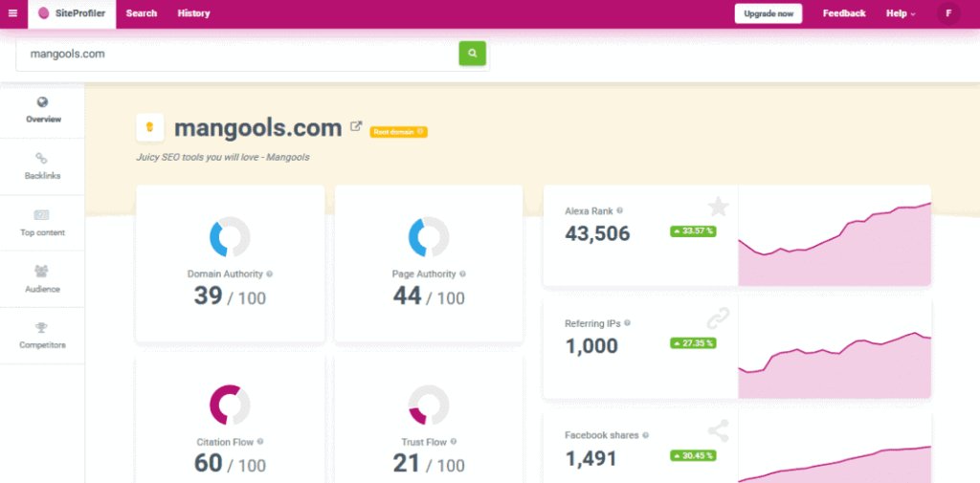Open the Help dropdown menu
Image resolution: width=980 pixels, height=483 pixels.
(900, 13)
